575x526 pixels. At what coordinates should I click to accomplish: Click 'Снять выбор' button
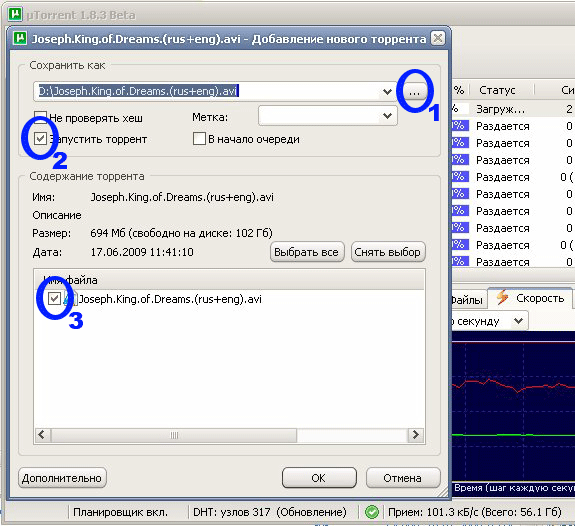click(388, 252)
